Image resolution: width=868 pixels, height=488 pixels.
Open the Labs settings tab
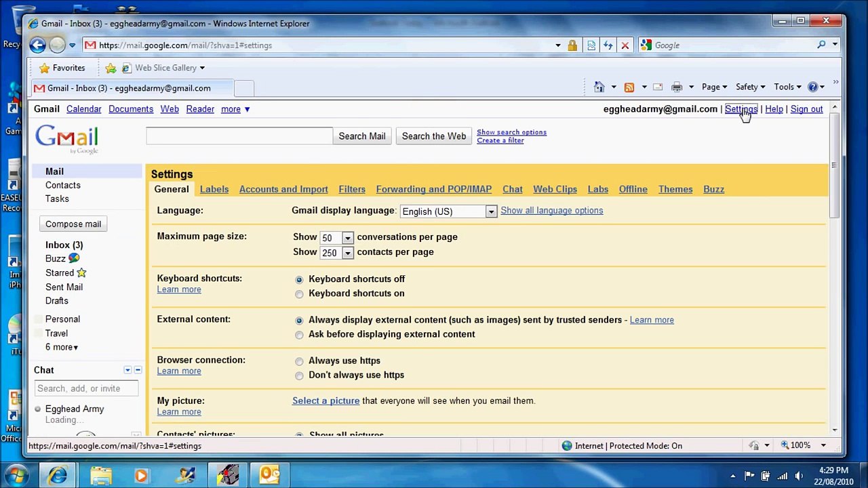(x=598, y=189)
